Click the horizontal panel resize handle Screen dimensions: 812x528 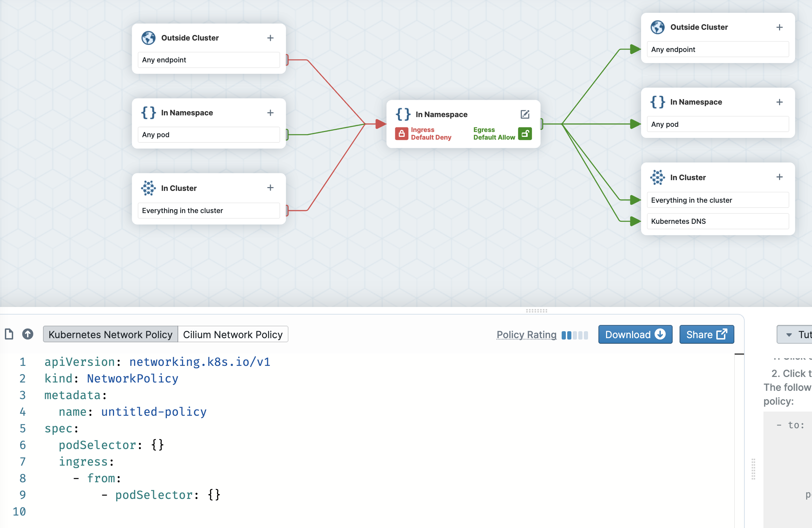click(536, 311)
